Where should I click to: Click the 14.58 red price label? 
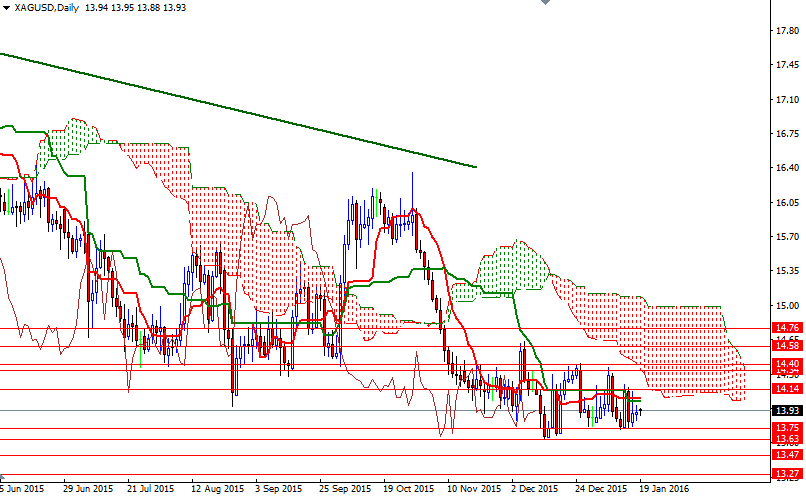click(x=787, y=346)
